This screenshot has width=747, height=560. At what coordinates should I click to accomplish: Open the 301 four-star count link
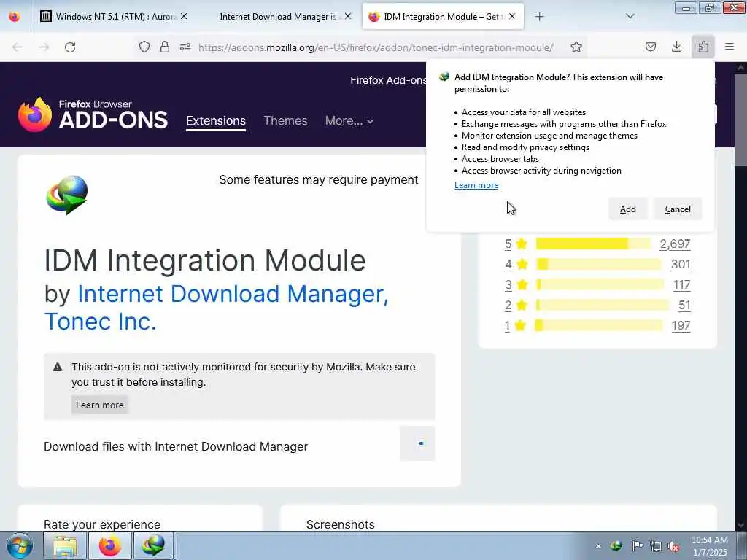pyautogui.click(x=681, y=264)
